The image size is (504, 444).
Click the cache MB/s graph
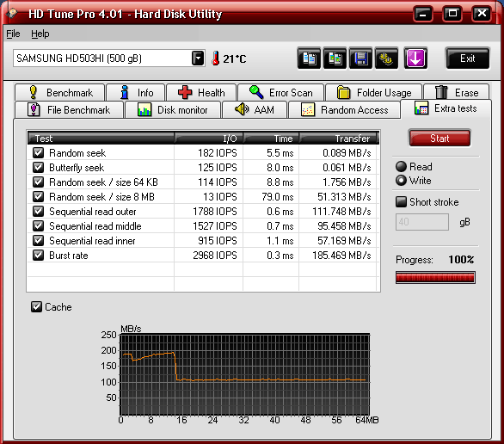pyautogui.click(x=244, y=374)
